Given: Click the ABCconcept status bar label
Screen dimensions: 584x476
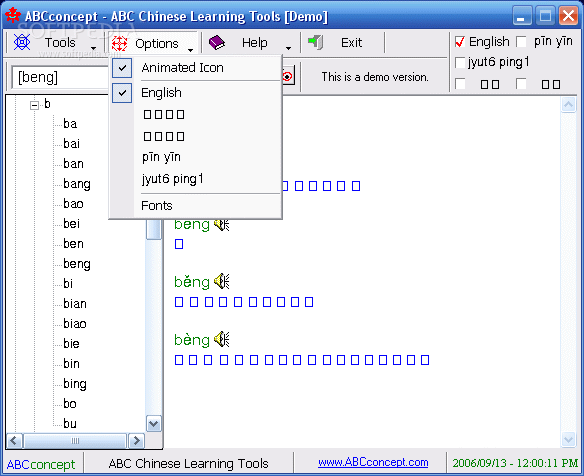Looking at the screenshot, I should pyautogui.click(x=41, y=464).
